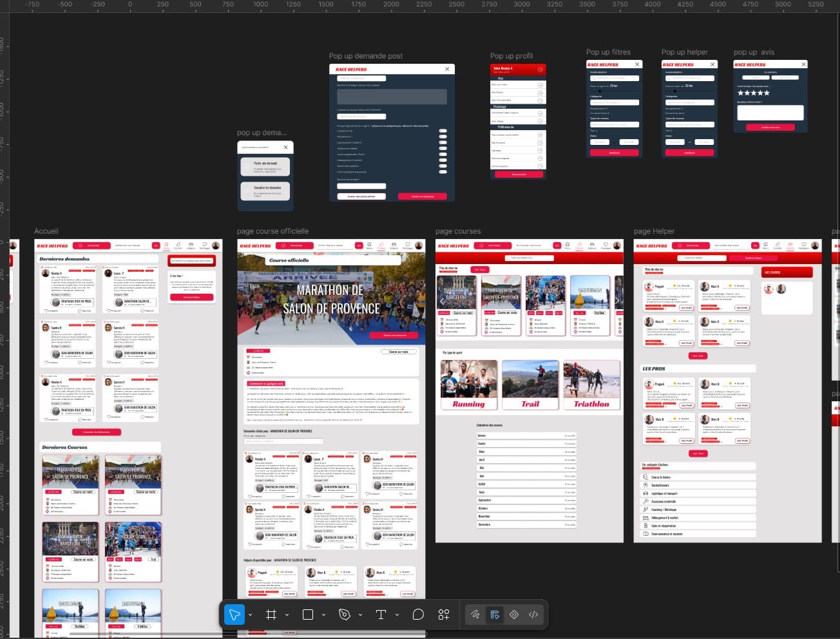The height and width of the screenshot is (639, 840).
Task: Switch to Dev Mode code icon
Action: point(533,615)
